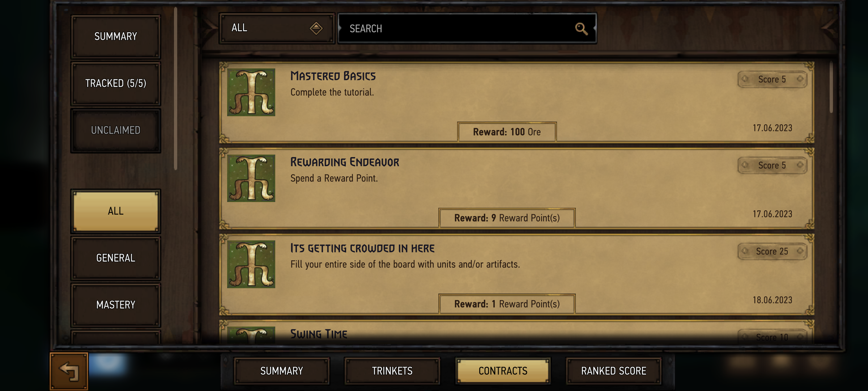
Task: Open the bottom SUMMARY tab
Action: click(x=281, y=371)
